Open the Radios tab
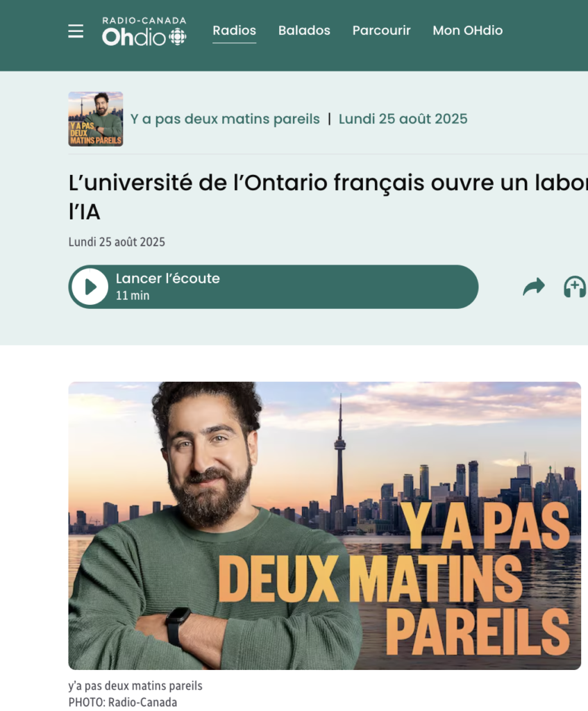588x711 pixels. (x=235, y=31)
